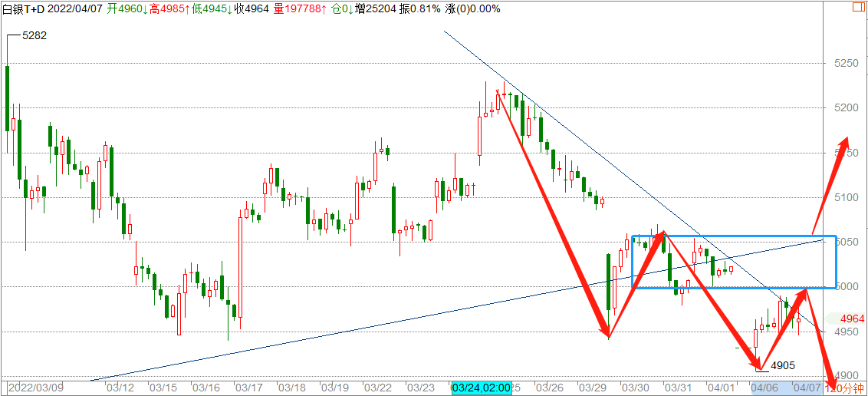The image size is (868, 396).
Task: Click the position 仓0 value
Action: 344,9
